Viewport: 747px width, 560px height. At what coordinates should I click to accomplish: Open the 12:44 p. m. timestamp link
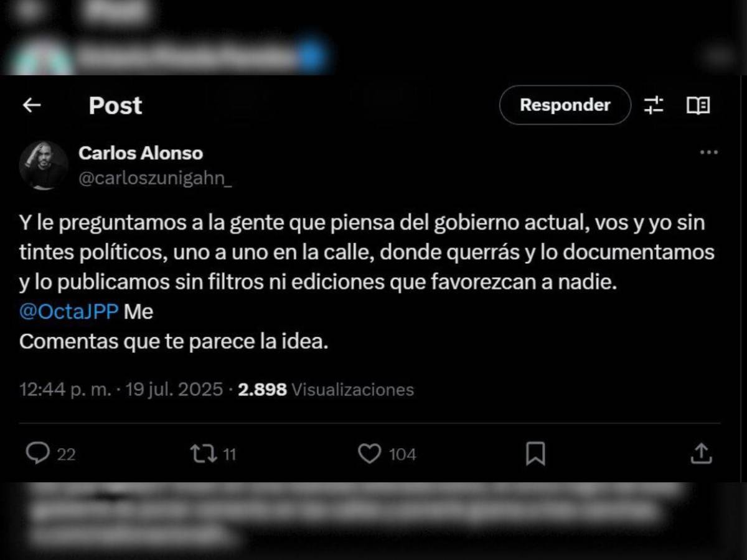click(x=65, y=390)
